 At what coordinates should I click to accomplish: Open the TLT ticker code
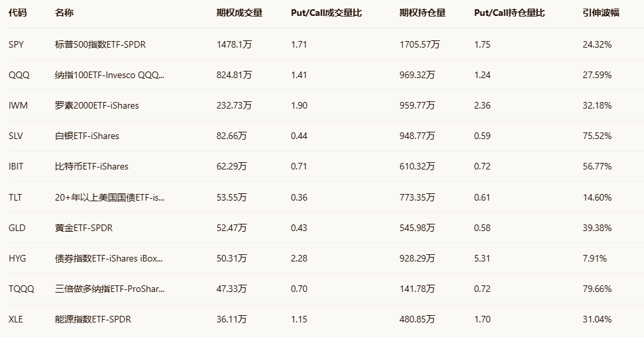click(16, 197)
